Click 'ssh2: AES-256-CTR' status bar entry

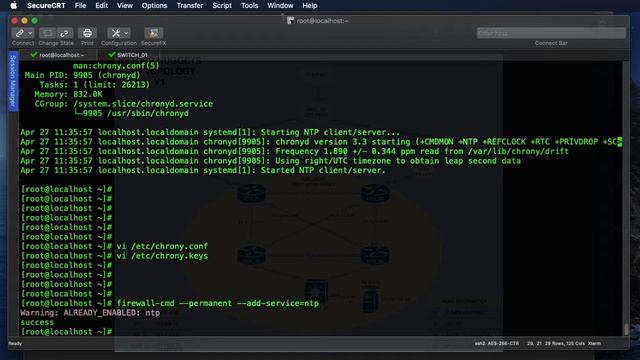pyautogui.click(x=497, y=343)
